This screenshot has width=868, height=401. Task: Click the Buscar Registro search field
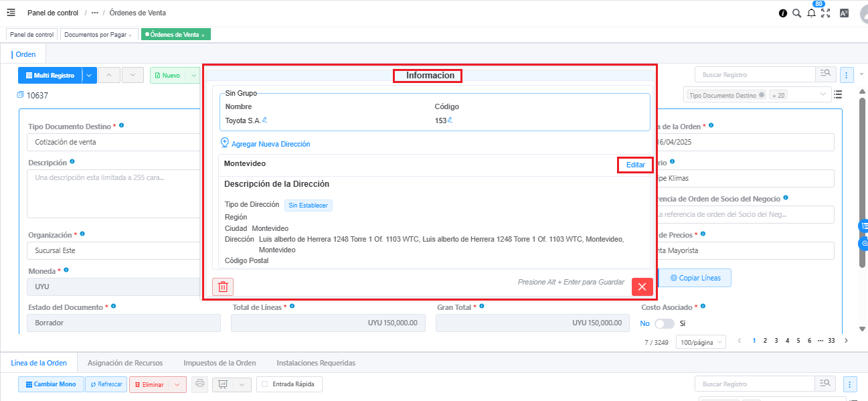(754, 75)
